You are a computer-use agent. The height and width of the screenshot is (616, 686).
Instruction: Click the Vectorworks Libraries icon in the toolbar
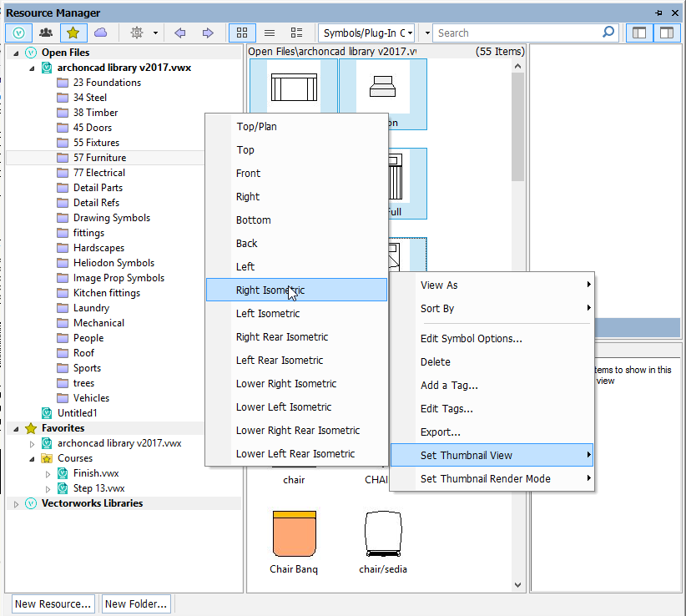18,33
